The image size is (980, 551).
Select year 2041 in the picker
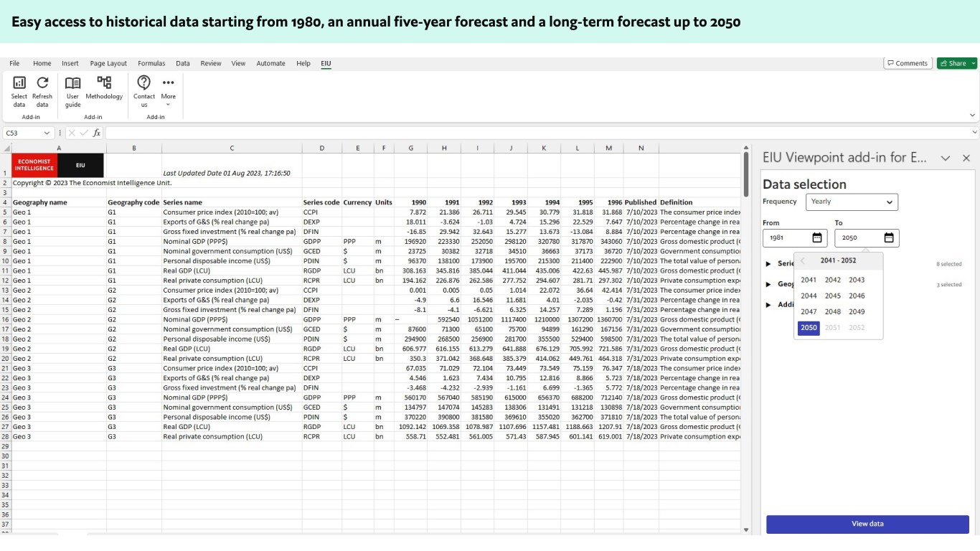click(x=809, y=280)
